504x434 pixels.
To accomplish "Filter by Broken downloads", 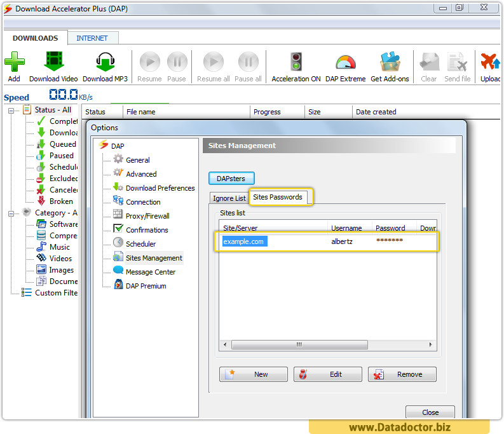I will [61, 201].
